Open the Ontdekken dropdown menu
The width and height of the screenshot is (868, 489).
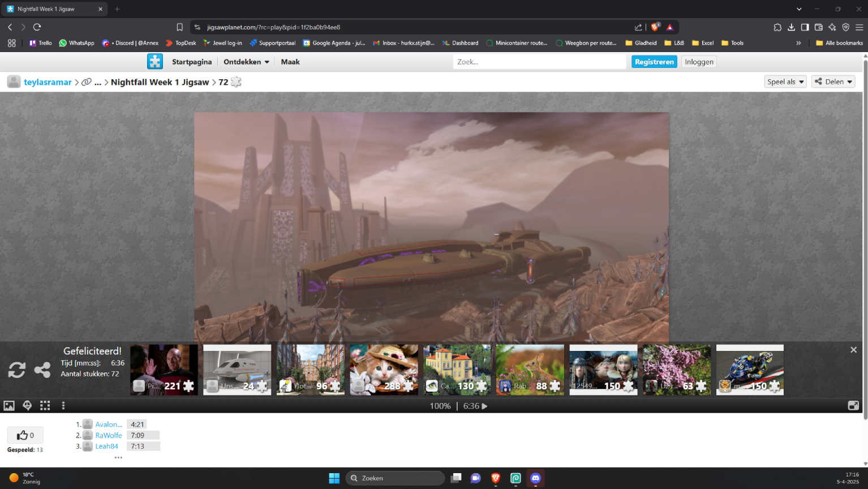pyautogui.click(x=246, y=62)
